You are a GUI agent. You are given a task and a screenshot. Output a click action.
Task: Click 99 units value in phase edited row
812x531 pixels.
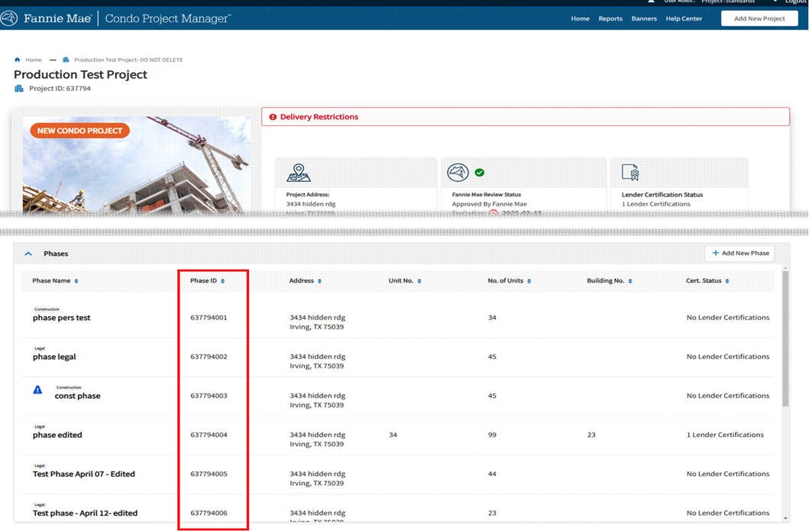pyautogui.click(x=492, y=435)
